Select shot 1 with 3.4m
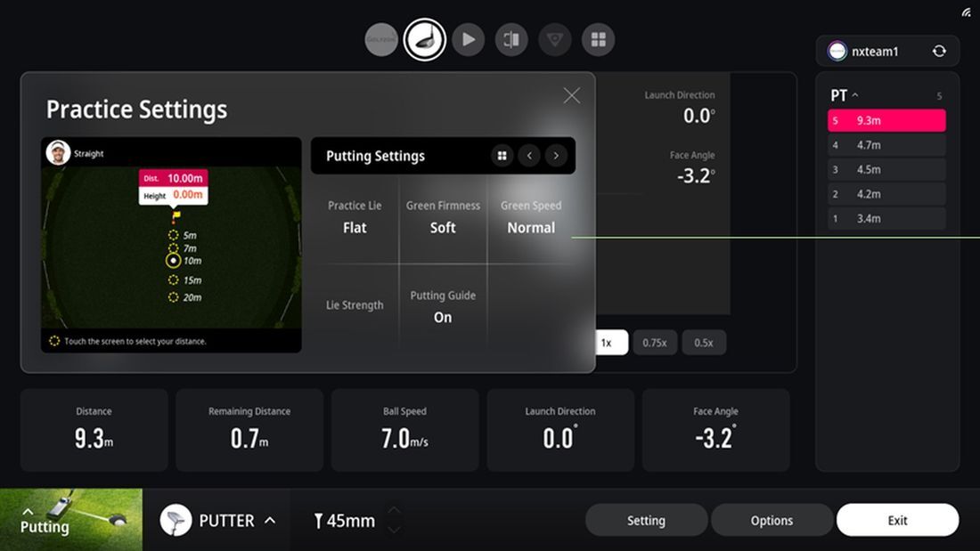This screenshot has width=980, height=551. point(886,218)
